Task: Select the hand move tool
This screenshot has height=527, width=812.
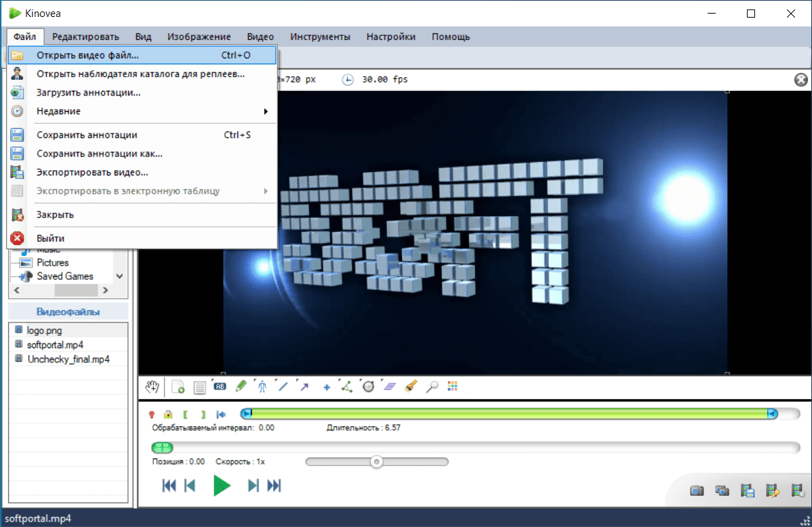Action: [x=153, y=387]
